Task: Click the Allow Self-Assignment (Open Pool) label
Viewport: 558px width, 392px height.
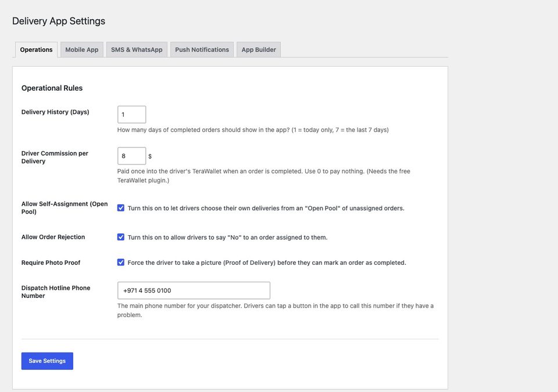Action: [x=65, y=208]
